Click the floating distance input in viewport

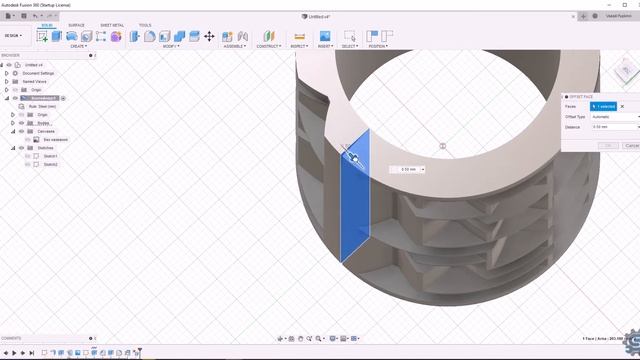click(408, 169)
